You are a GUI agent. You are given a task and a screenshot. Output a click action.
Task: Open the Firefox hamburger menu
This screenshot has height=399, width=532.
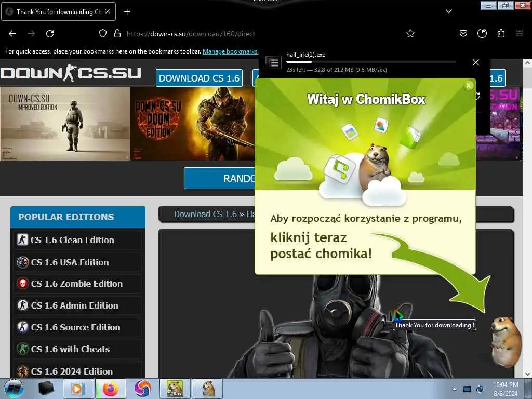520,33
